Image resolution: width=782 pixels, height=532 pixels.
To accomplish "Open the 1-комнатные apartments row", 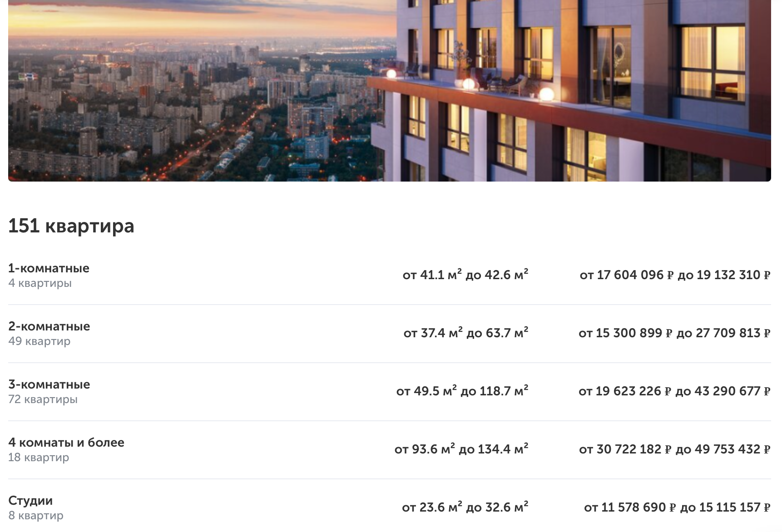I will (x=49, y=268).
